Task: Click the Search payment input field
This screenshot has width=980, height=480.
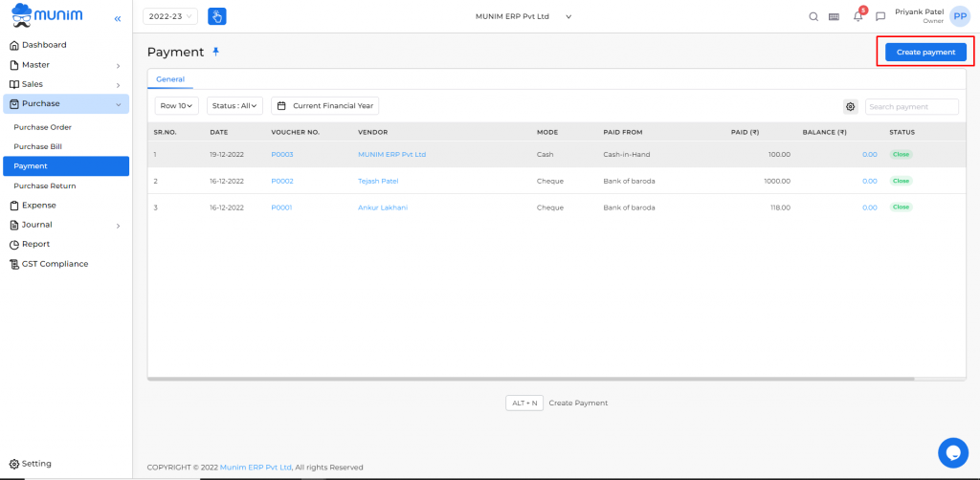Action: pos(911,106)
